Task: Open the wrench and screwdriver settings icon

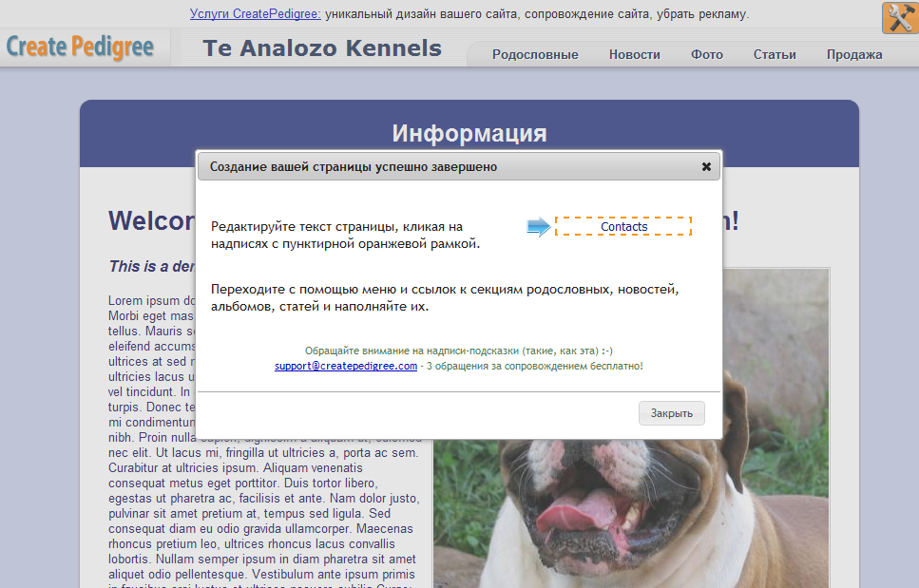Action: 900,17
